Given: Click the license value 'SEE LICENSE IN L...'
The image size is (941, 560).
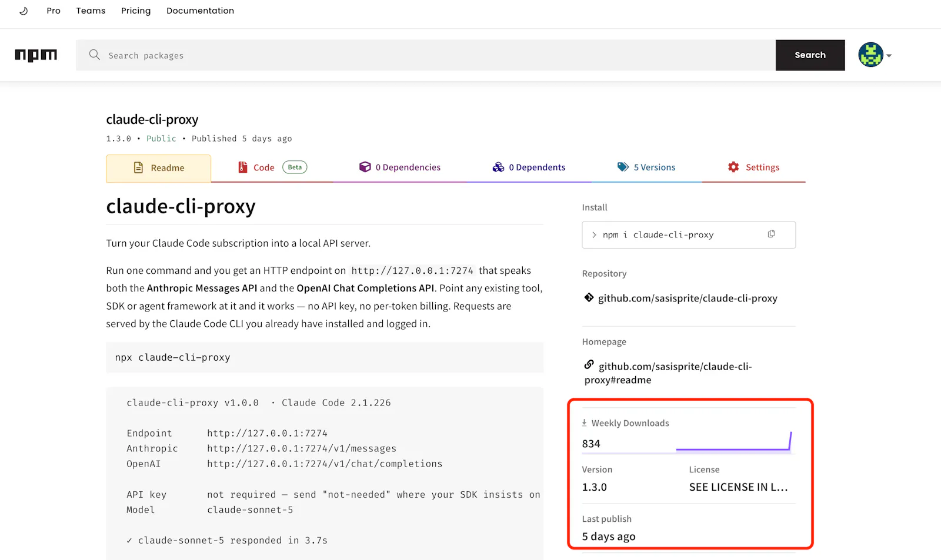Looking at the screenshot, I should [738, 487].
